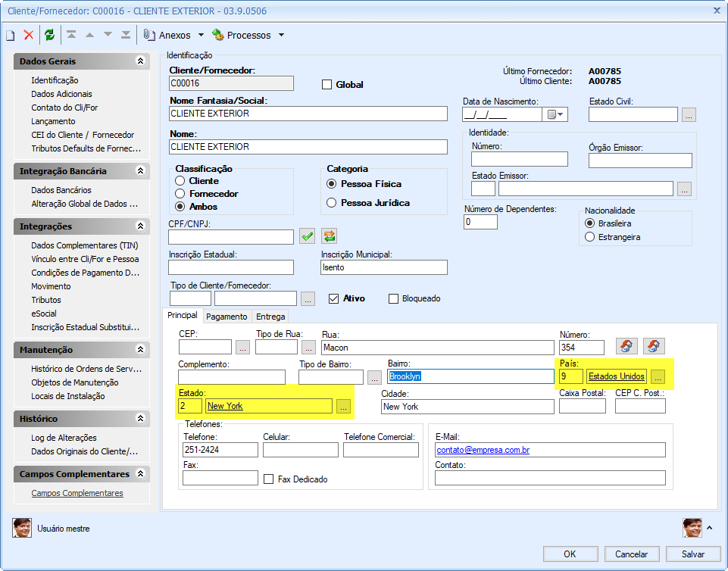Viewport: 728px width, 571px height.
Task: Open Tipo de Bairro lookup button
Action: click(x=375, y=377)
